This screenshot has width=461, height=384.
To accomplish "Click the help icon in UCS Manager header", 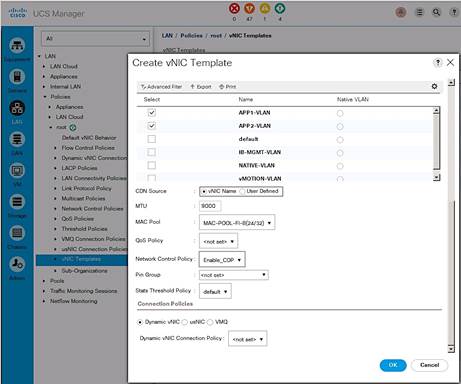I will (454, 12).
